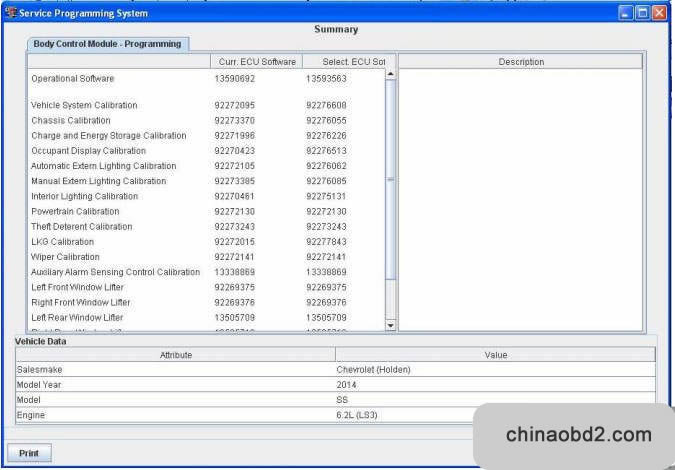Select the Theft Deterent Calibration row
The image size is (675, 470).
tap(207, 226)
